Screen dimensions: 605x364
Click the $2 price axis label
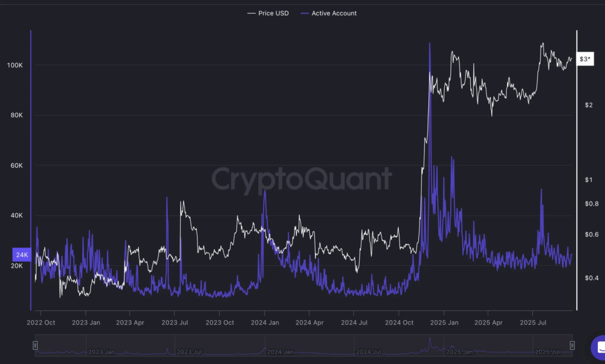point(589,105)
